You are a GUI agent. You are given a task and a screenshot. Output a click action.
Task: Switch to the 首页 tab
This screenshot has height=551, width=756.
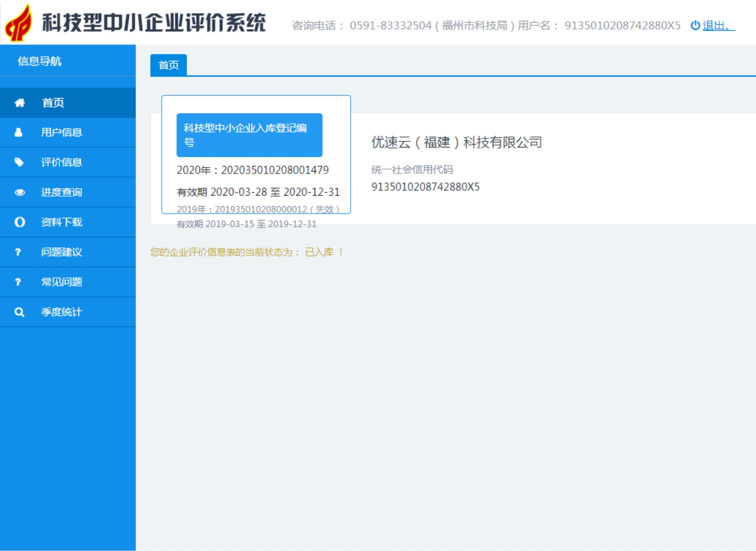169,65
